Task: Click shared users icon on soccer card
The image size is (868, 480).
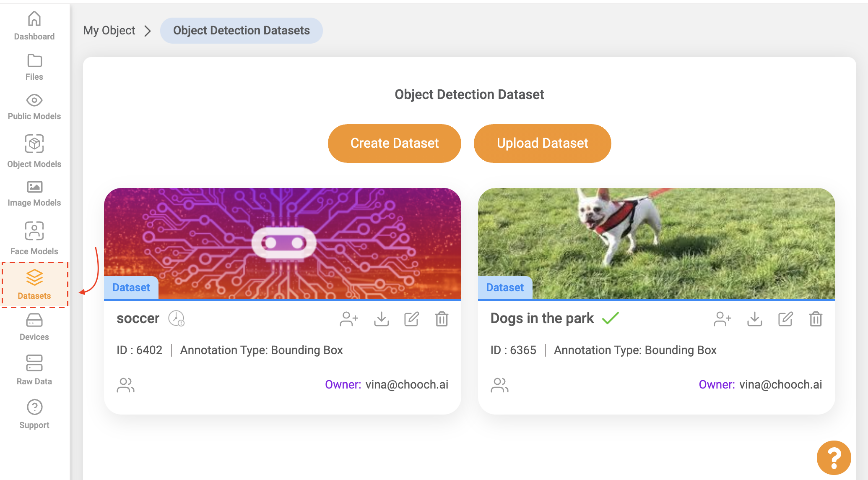Action: [125, 385]
